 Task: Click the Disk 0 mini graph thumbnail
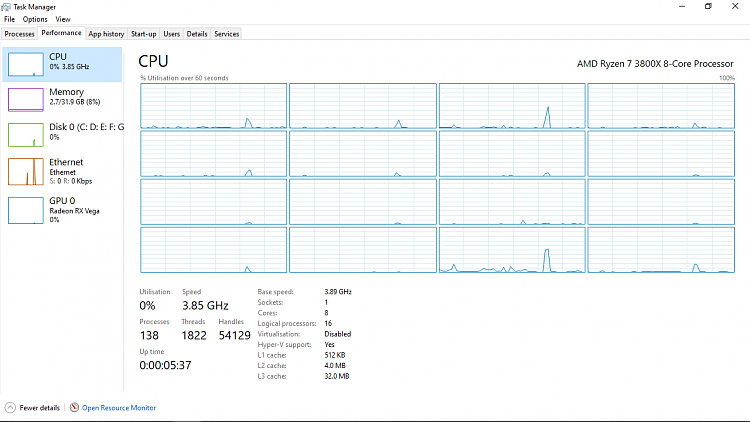point(26,135)
